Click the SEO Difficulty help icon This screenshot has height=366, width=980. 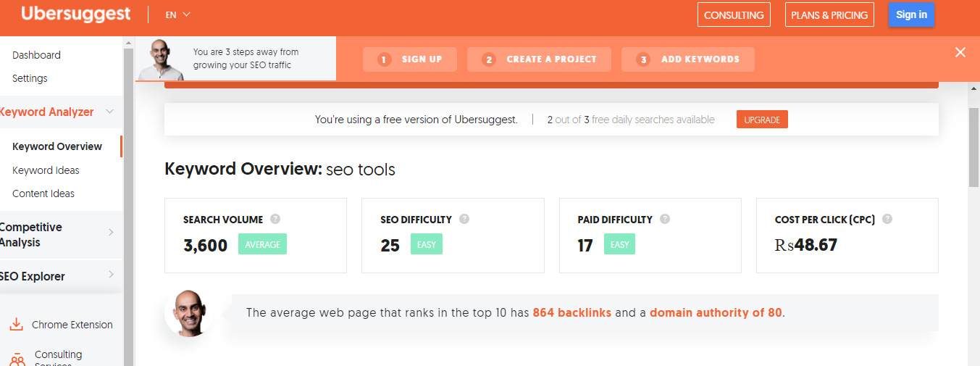(464, 219)
